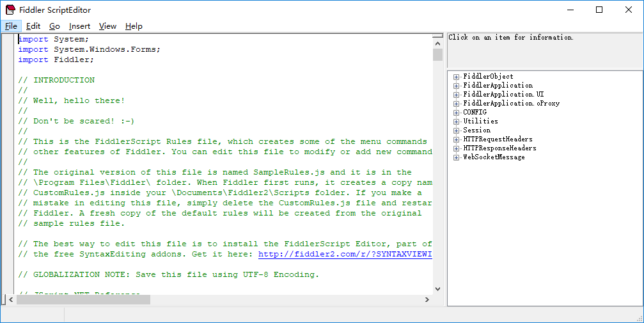Select the HTTPResponseHeaders tree label
The image size is (644, 323).
pos(500,148)
